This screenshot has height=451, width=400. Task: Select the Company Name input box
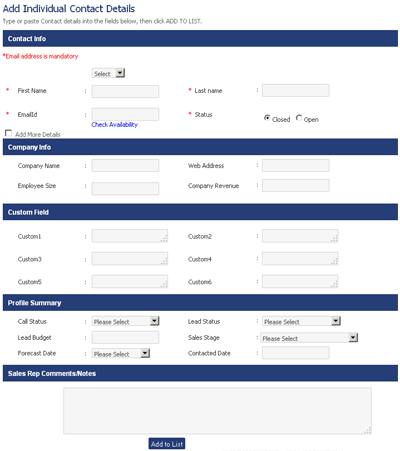pyautogui.click(x=125, y=166)
